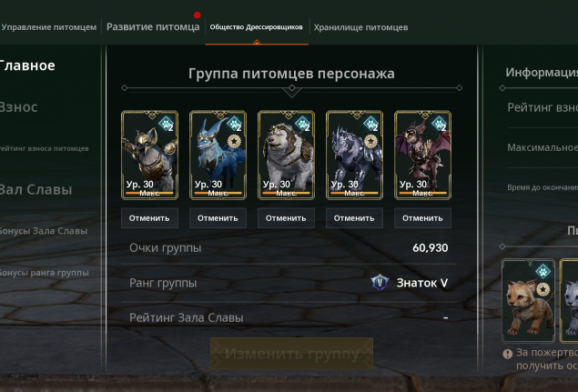The height and width of the screenshot is (392, 578).
Task: Click the star medal on the armored wolf card
Action: [x=370, y=141]
